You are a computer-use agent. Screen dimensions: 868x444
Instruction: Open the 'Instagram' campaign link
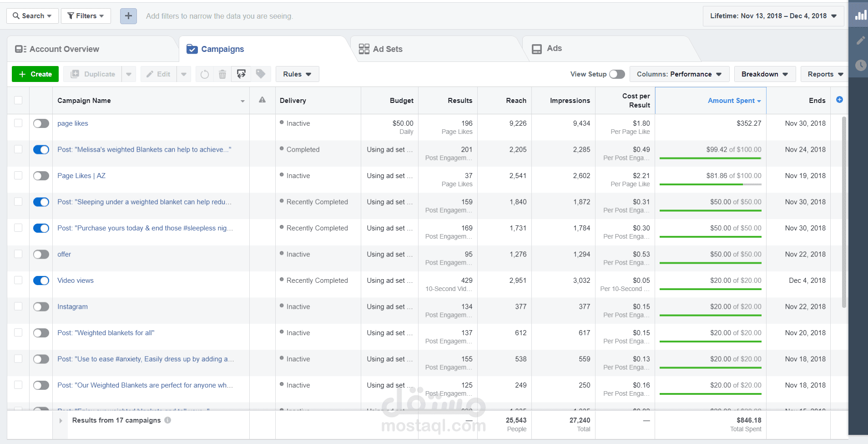[72, 307]
